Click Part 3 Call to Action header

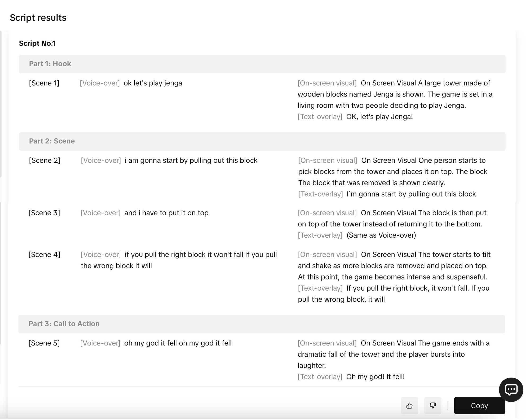pyautogui.click(x=64, y=323)
